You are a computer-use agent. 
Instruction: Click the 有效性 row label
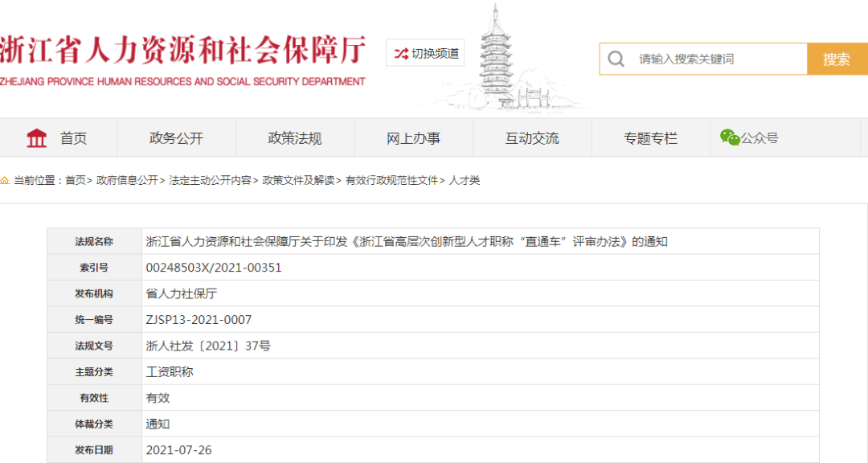(x=94, y=398)
